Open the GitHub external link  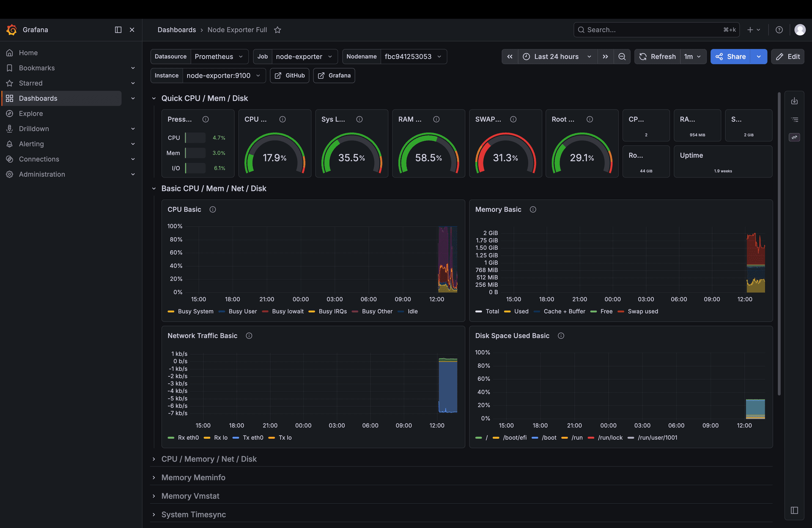pyautogui.click(x=290, y=76)
